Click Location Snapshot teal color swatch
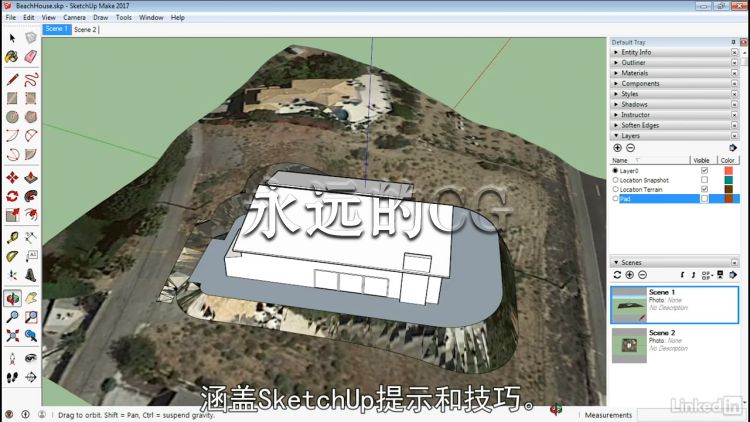Screen dimensions: 750x422 [x=728, y=180]
